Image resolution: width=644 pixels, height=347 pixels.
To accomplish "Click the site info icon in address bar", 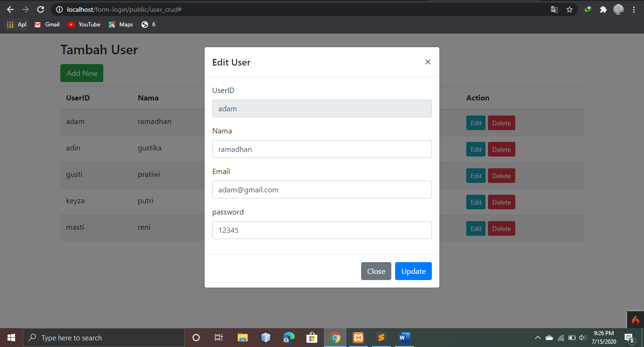I will tap(59, 9).
